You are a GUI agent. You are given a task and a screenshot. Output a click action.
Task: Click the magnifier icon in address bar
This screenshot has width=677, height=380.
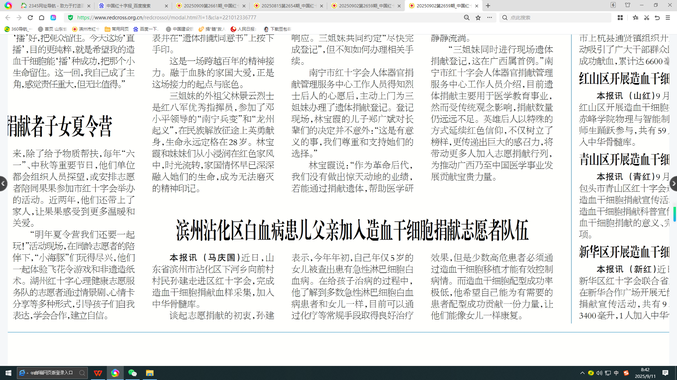tap(466, 18)
